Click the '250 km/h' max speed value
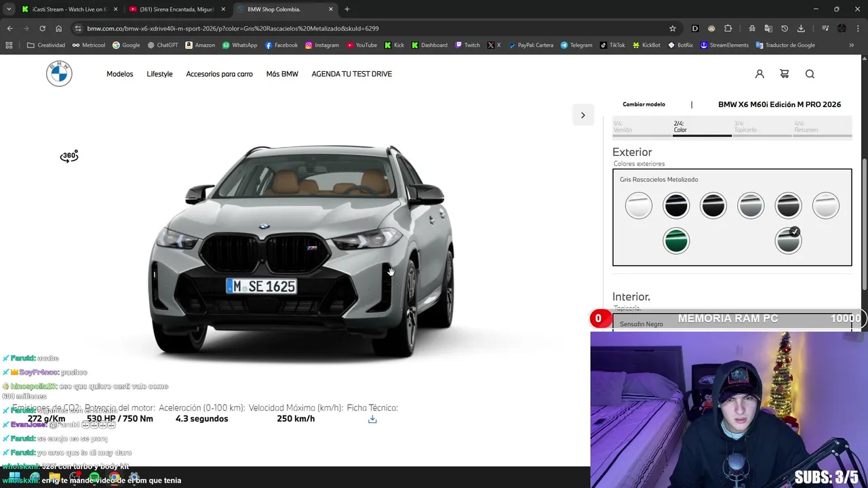The image size is (868, 488). pos(296,419)
